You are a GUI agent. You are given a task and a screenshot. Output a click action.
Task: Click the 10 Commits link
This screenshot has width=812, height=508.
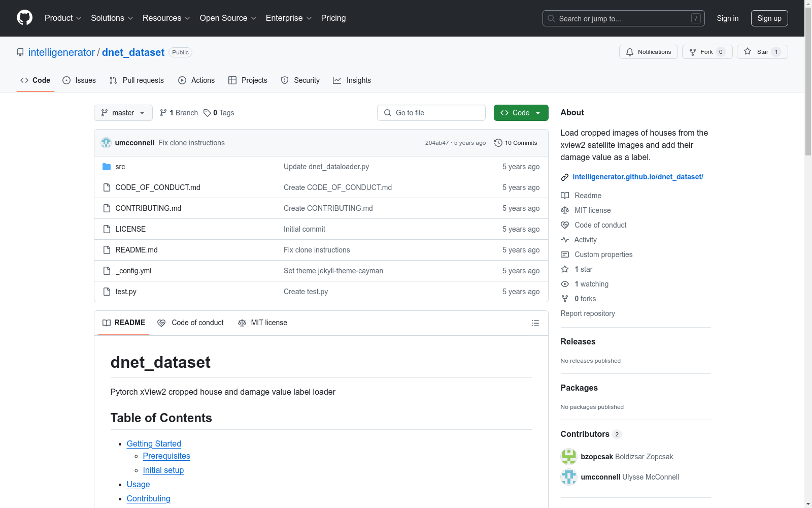(x=516, y=143)
